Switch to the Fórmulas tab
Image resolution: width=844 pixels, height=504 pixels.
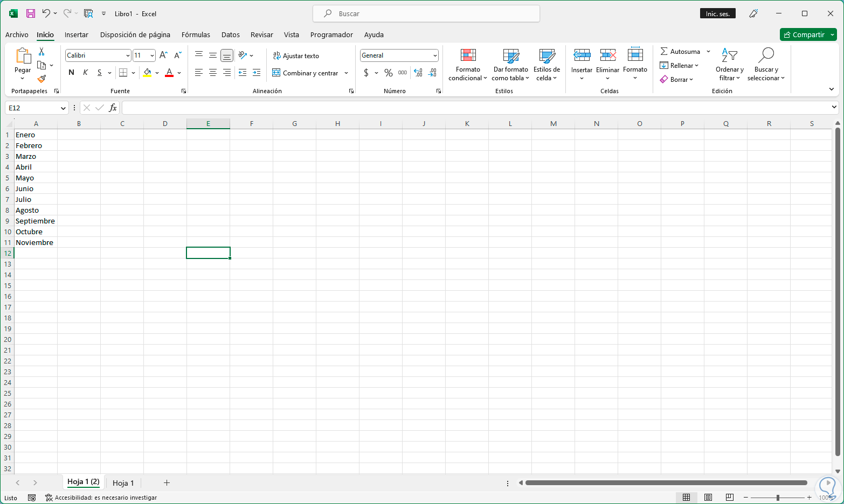pyautogui.click(x=196, y=34)
